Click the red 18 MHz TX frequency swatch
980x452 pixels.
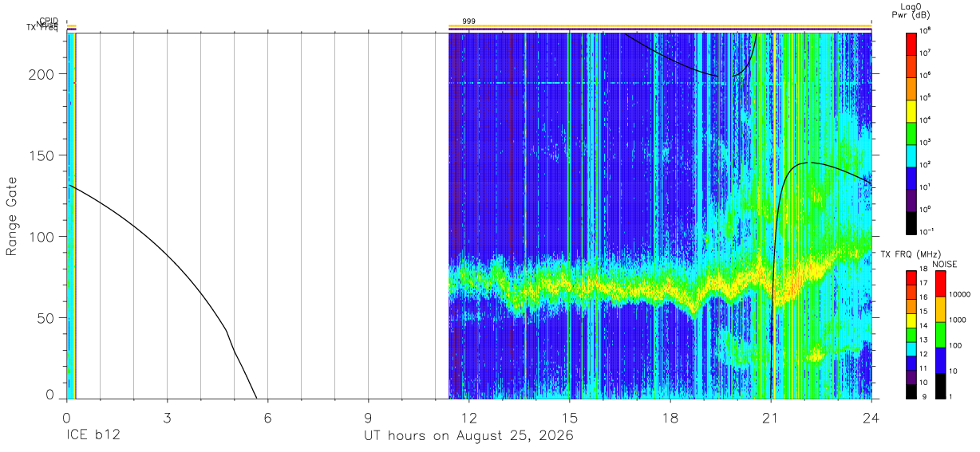point(911,277)
